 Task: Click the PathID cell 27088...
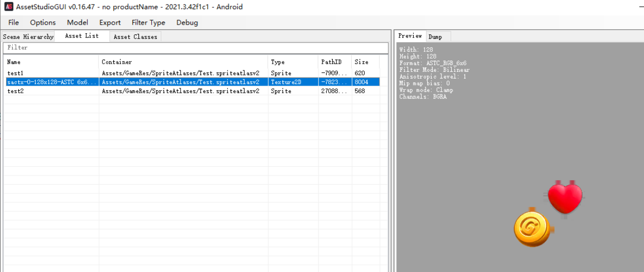pyautogui.click(x=334, y=91)
